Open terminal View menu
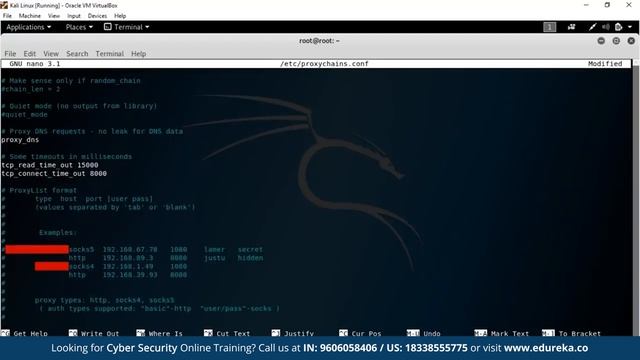 (x=51, y=53)
